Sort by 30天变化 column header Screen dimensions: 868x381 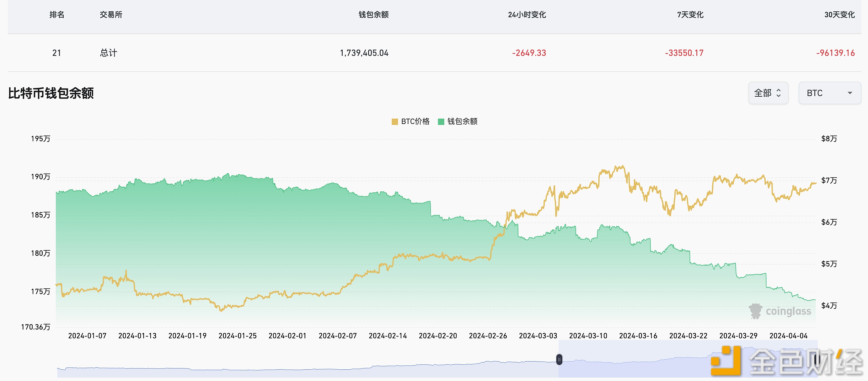pos(839,15)
